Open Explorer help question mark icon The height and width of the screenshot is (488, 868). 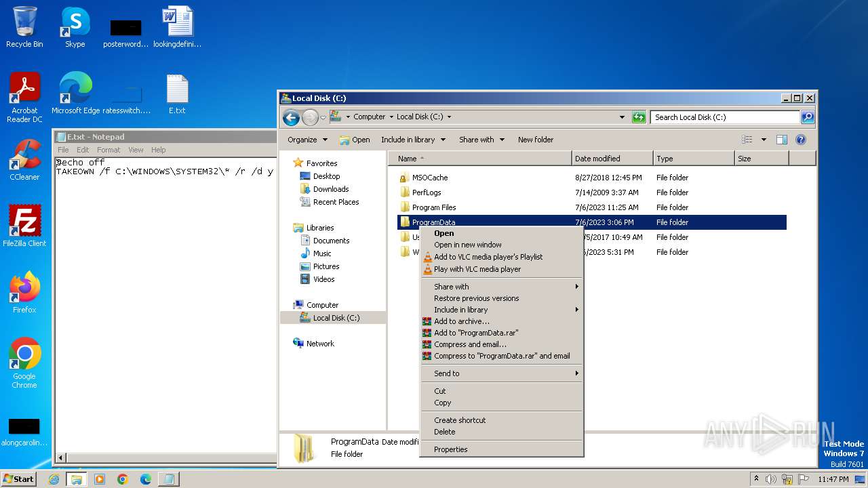tap(801, 140)
